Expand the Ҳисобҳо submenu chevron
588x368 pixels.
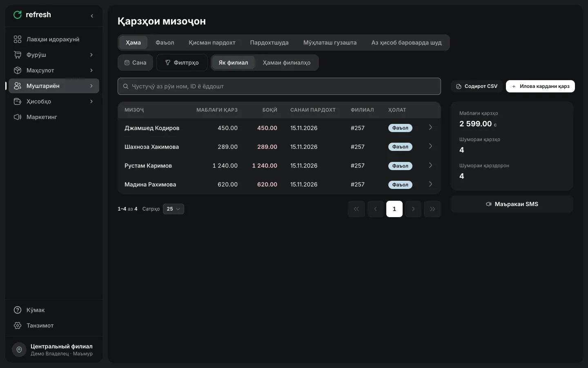click(x=91, y=101)
